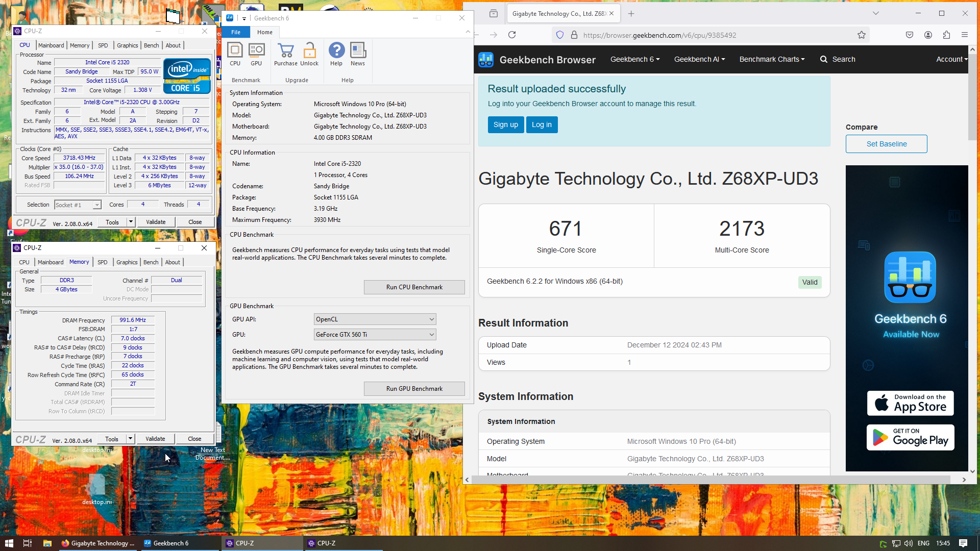Expand the Geekbench AI navigation menu
This screenshot has width=980, height=551.
(x=699, y=59)
